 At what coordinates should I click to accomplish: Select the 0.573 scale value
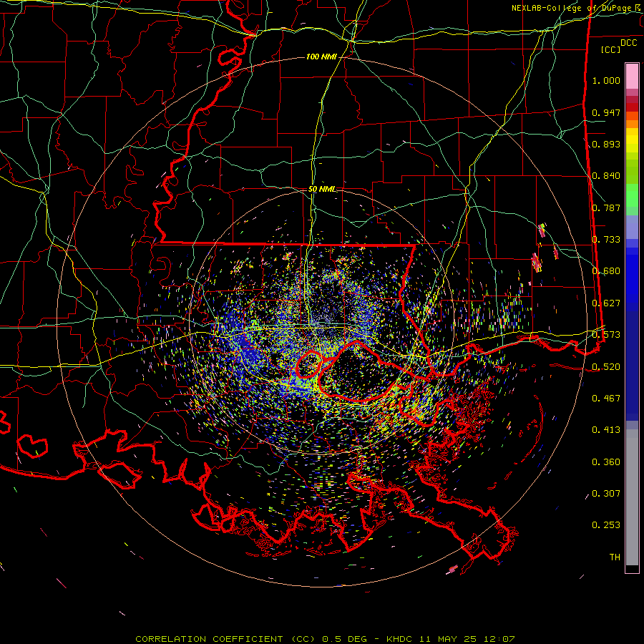pyautogui.click(x=606, y=335)
